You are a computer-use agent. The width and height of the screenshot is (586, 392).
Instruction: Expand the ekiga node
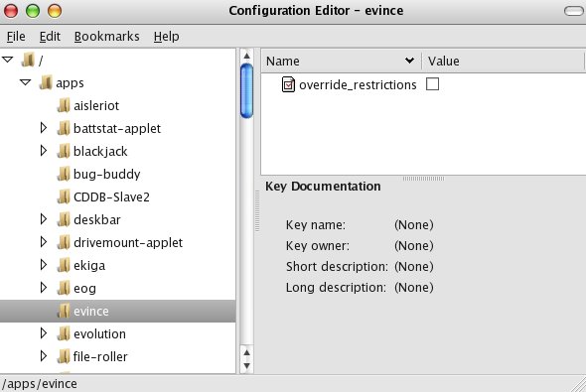click(44, 265)
